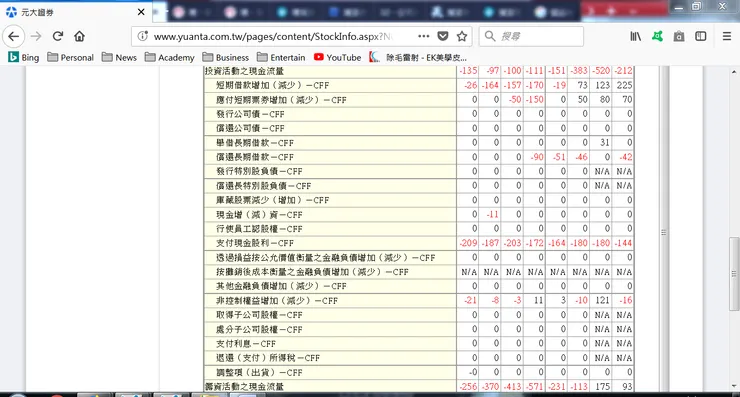Click the 31 value in 舉借長期借款 row
This screenshot has width=740, height=397.
click(x=605, y=143)
